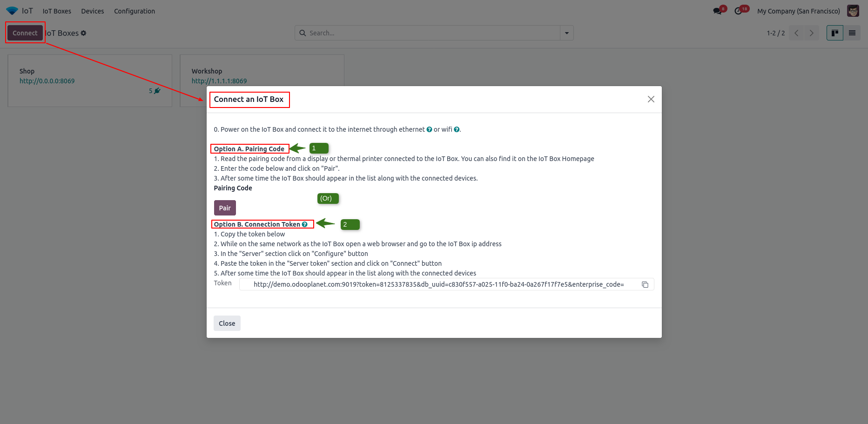Open the Configuration menu
This screenshot has width=868, height=424.
click(135, 11)
